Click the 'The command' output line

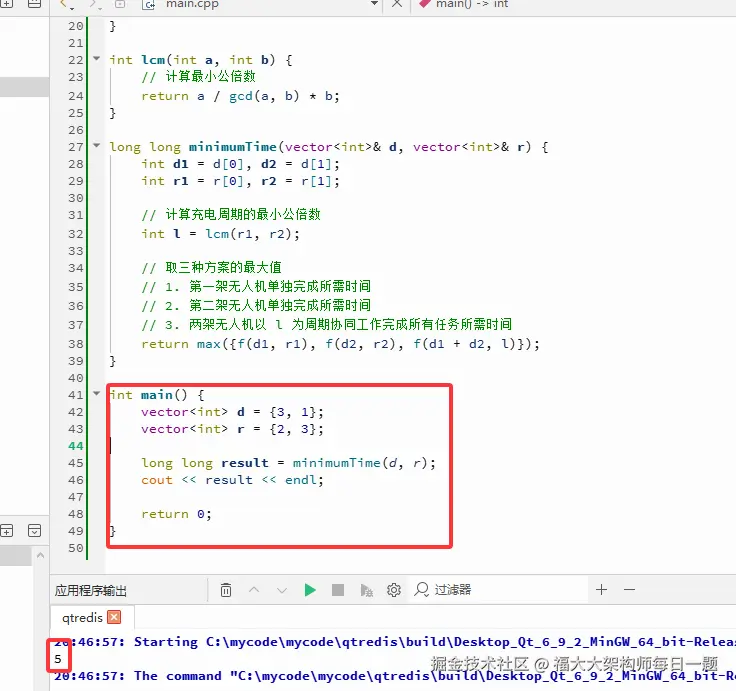(394, 676)
